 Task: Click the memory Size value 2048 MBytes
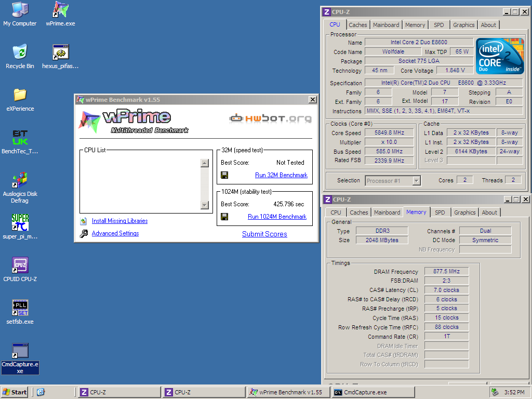pyautogui.click(x=382, y=240)
